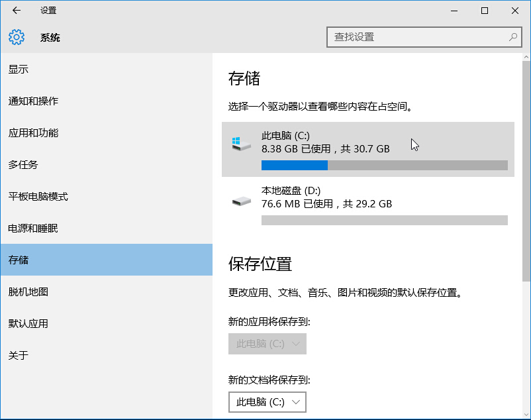Open the 新的文档将保存到 dropdown

point(267,401)
